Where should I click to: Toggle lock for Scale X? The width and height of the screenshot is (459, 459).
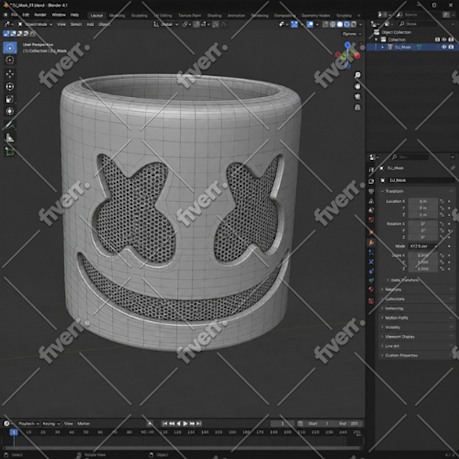coord(442,255)
